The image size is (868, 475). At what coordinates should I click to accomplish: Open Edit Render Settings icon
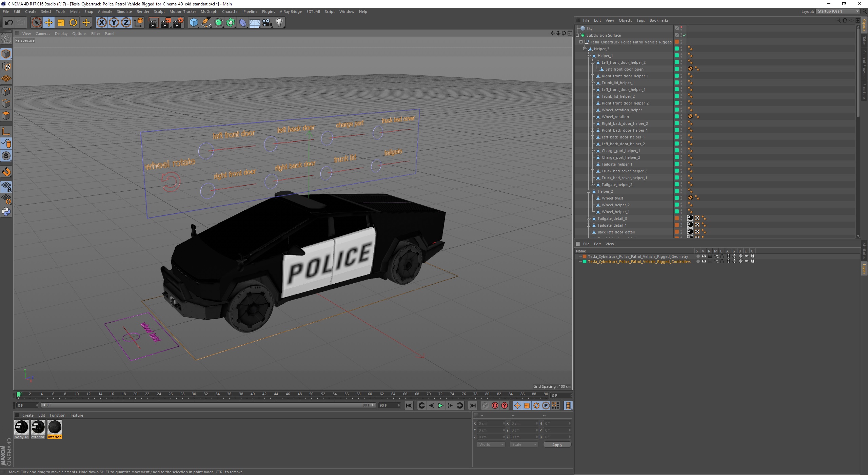178,23
